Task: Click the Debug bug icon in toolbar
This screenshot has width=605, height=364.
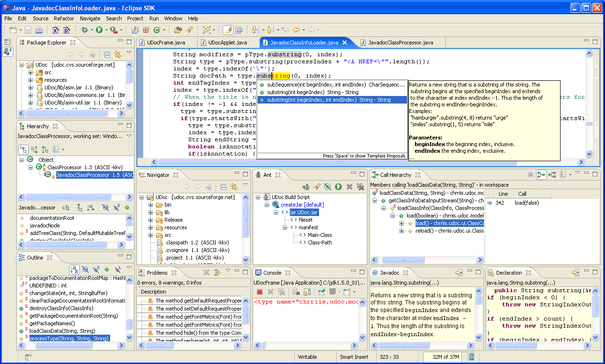Action: tap(85, 30)
